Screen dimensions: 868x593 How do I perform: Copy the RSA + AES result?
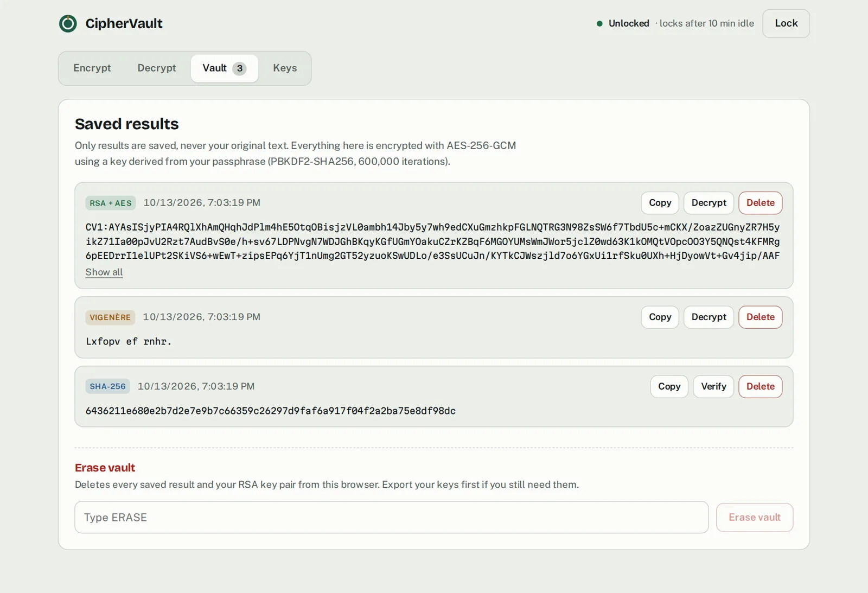click(x=660, y=202)
